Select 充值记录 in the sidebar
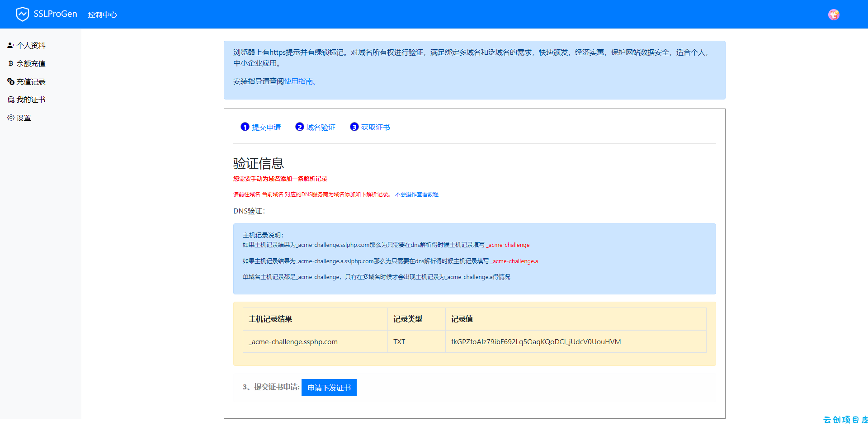 pyautogui.click(x=31, y=82)
